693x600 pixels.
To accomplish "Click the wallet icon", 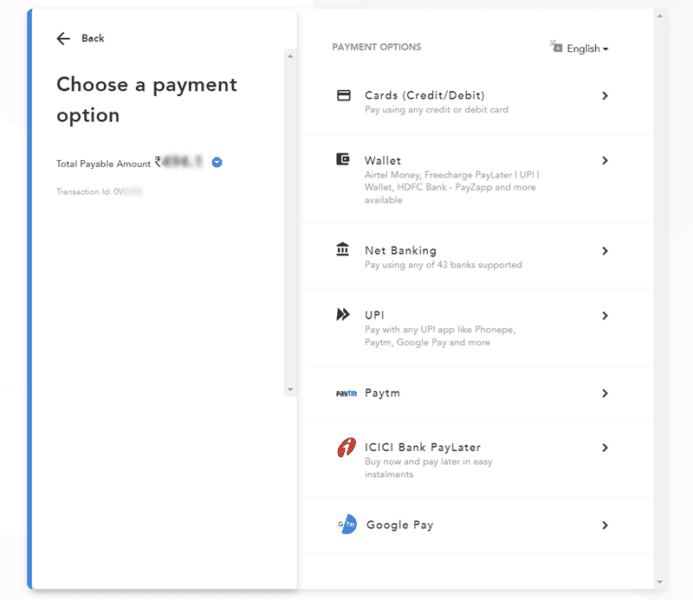I will click(x=343, y=159).
